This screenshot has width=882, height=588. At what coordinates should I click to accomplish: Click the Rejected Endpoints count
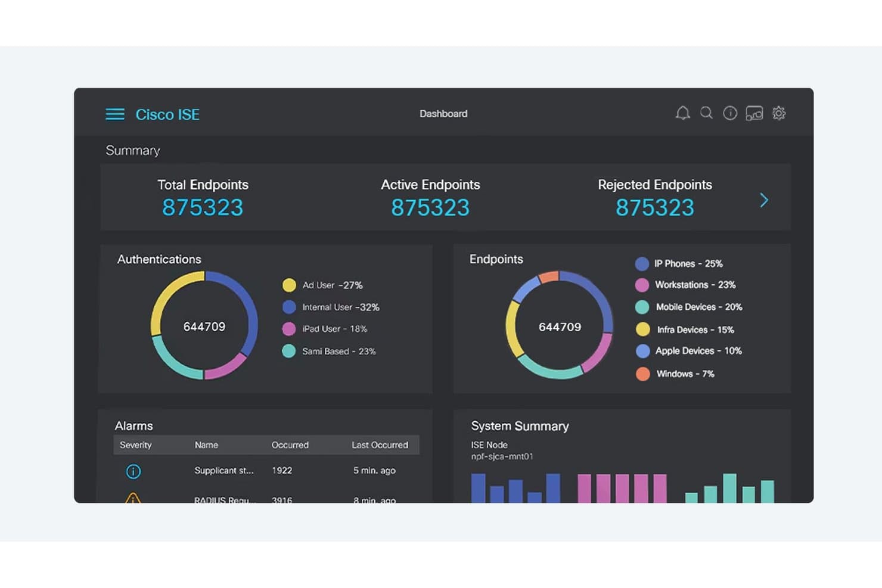pos(655,207)
